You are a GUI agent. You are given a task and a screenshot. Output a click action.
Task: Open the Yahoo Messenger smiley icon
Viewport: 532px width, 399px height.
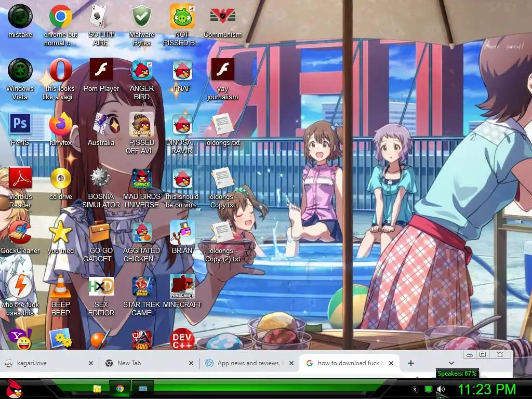coord(20,339)
